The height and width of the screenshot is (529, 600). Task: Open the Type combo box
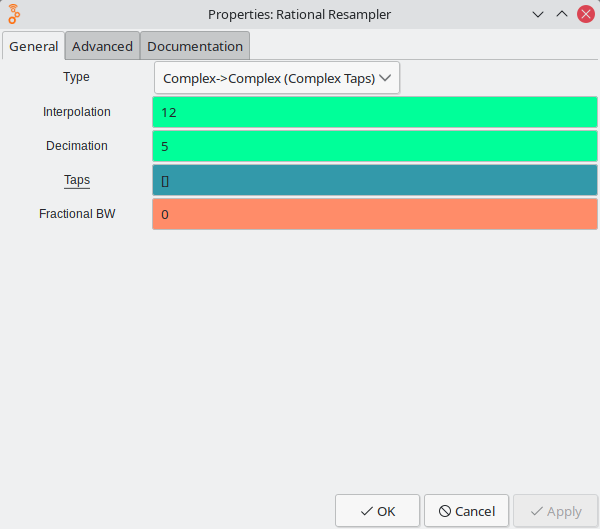(269, 78)
